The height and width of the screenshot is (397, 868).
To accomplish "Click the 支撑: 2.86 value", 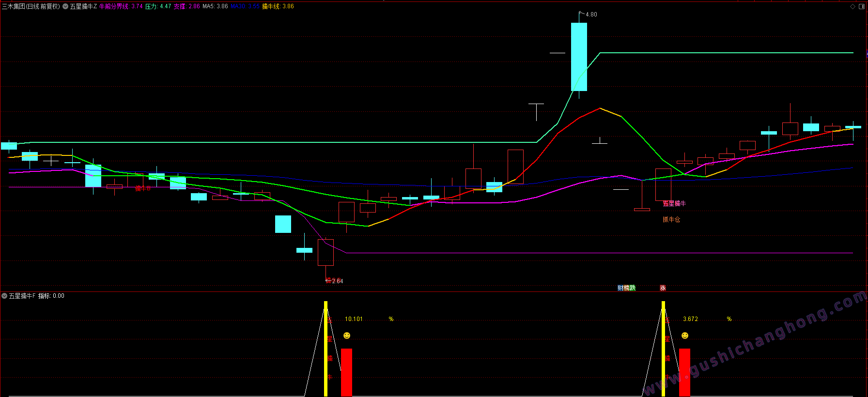I will pyautogui.click(x=187, y=6).
